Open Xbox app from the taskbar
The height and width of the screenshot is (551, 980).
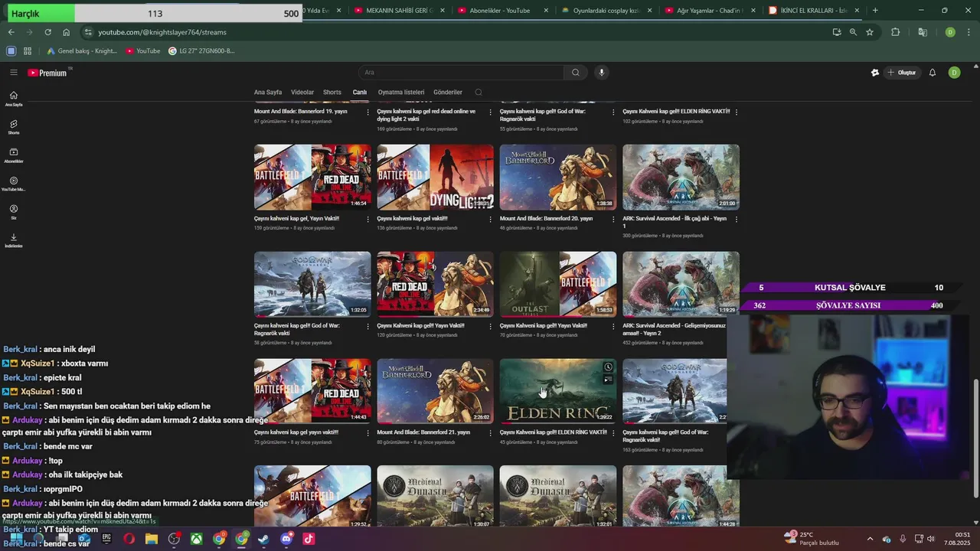[197, 539]
